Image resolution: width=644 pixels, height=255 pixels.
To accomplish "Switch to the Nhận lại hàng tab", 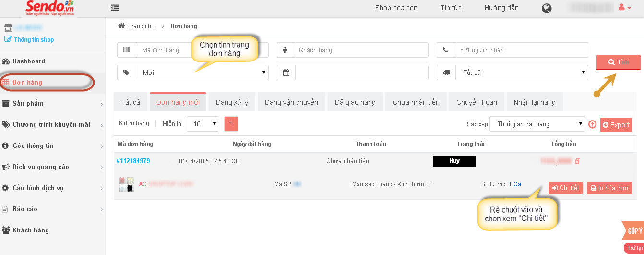I will (535, 102).
